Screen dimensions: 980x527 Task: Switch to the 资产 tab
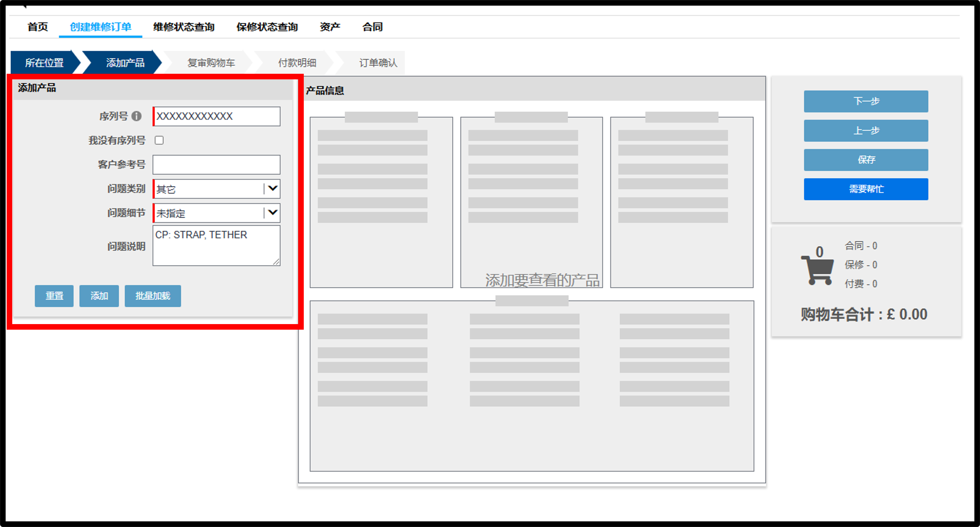coord(330,27)
